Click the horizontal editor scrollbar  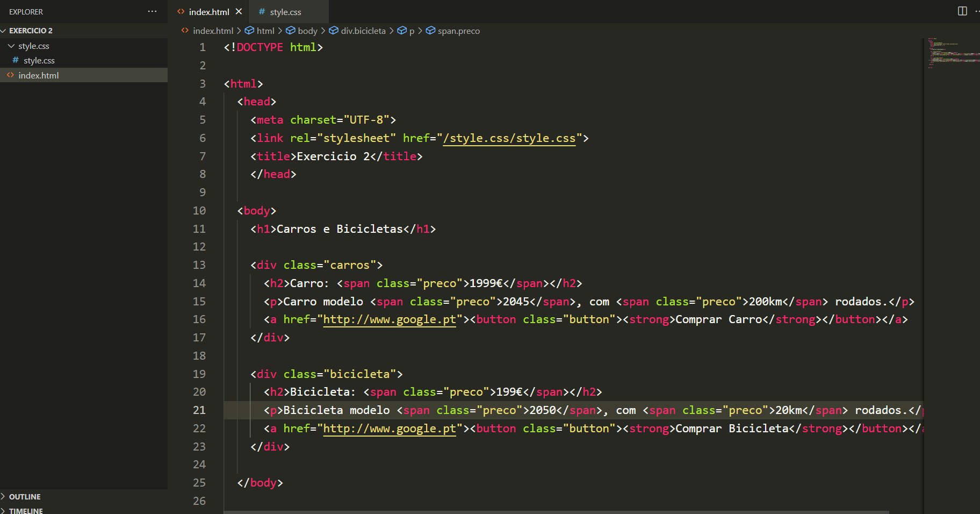(x=556, y=512)
